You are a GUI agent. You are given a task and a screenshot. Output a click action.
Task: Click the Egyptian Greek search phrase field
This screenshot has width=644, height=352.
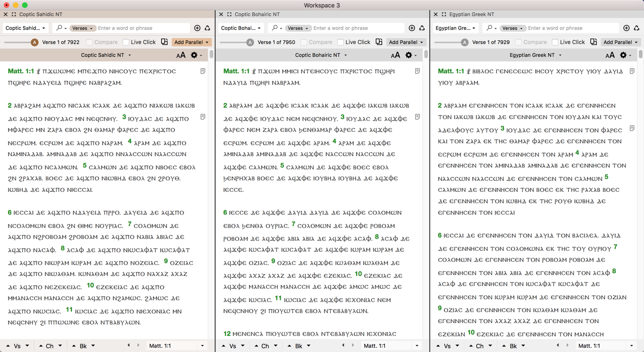(572, 28)
